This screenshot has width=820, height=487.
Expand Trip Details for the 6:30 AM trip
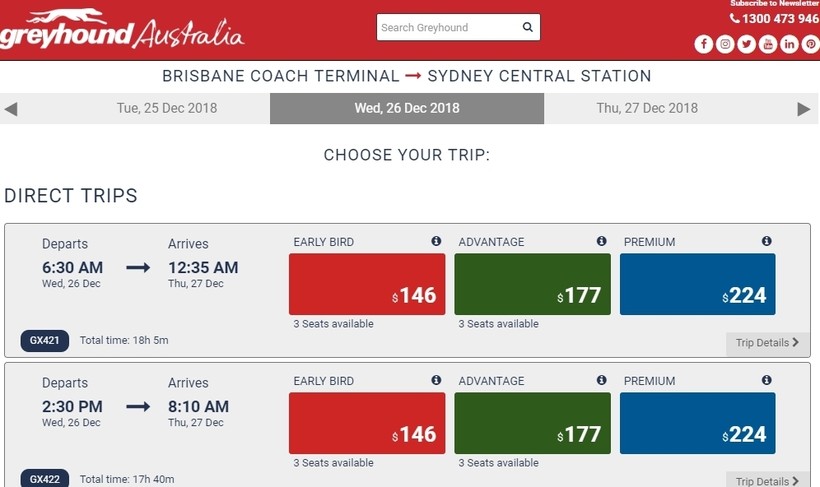(x=767, y=343)
